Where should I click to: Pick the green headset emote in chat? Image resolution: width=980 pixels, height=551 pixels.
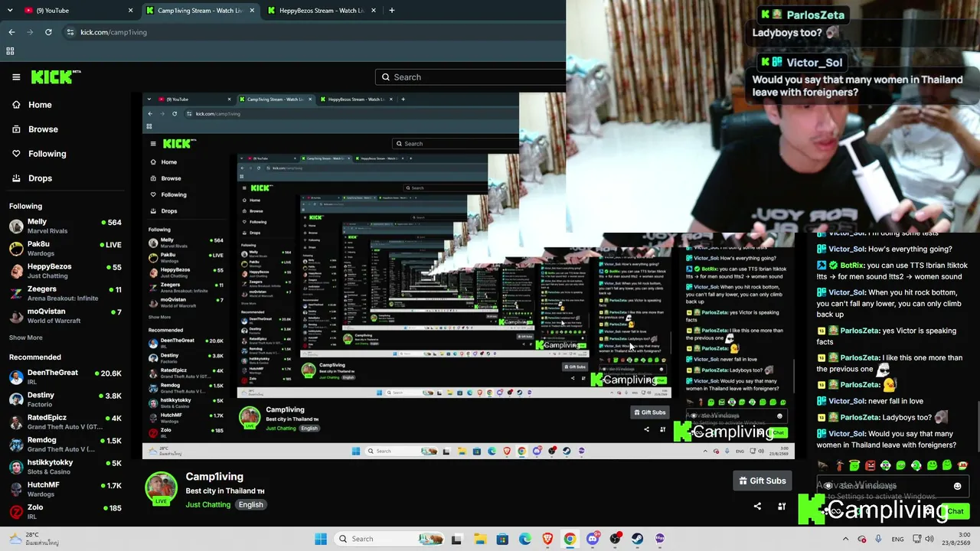click(x=916, y=465)
